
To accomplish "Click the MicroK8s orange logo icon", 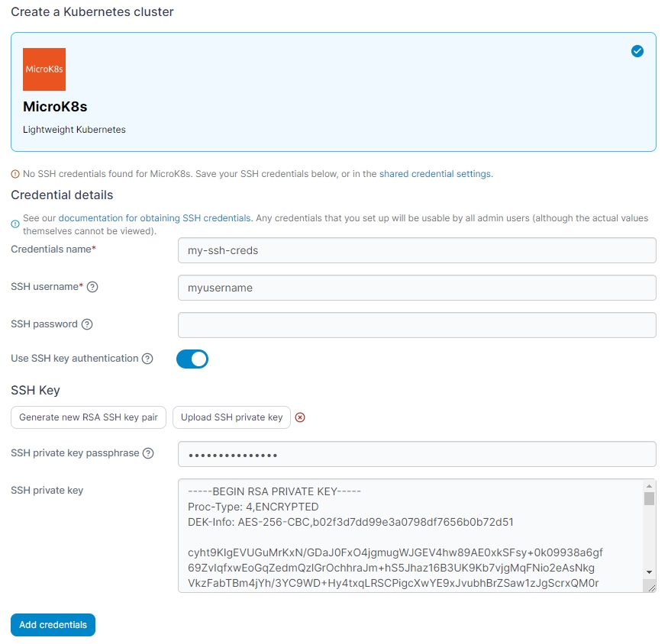I will [44, 69].
